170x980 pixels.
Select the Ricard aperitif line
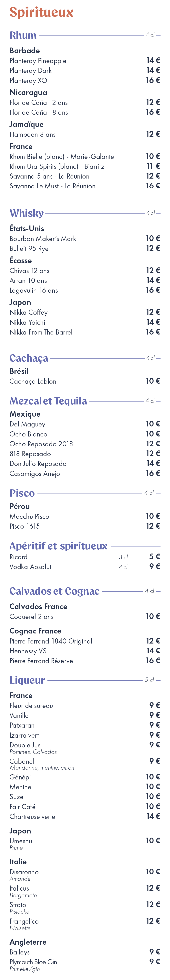[85, 557]
